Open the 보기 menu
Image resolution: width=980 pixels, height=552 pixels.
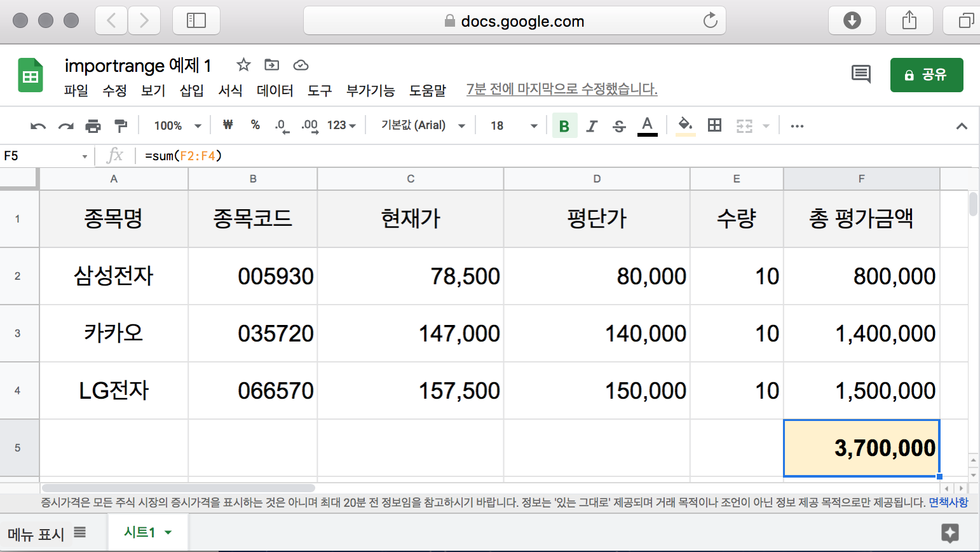[x=153, y=90]
